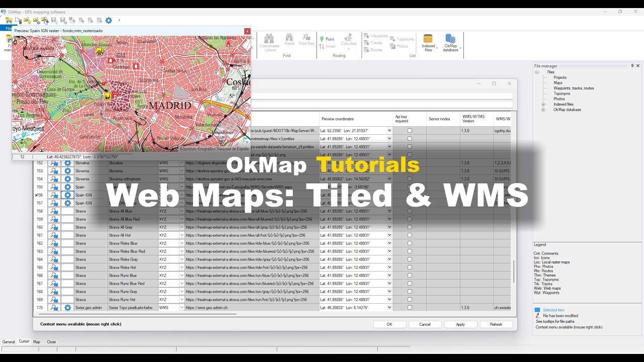Switch to the Cursor bottom tab

(x=24, y=341)
